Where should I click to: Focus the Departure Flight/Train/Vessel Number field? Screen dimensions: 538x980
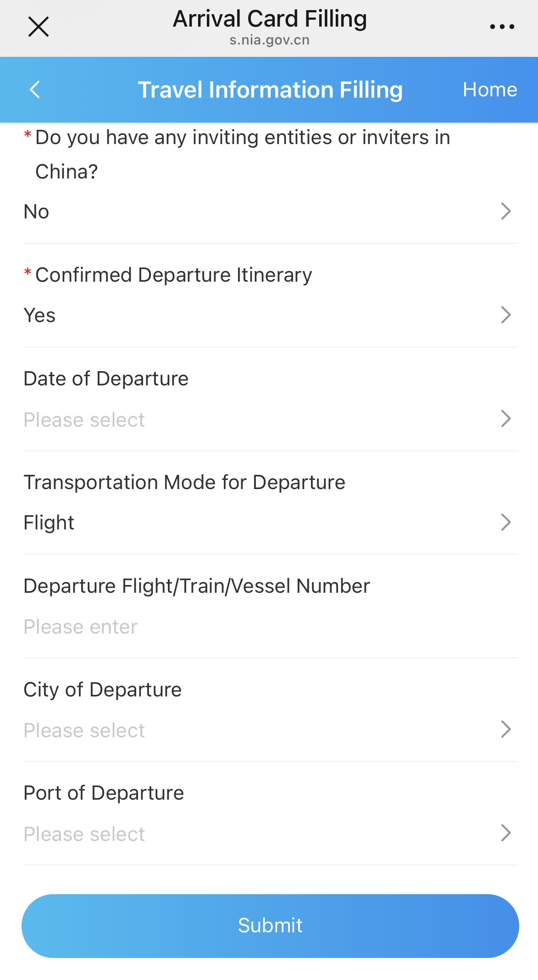(x=270, y=627)
